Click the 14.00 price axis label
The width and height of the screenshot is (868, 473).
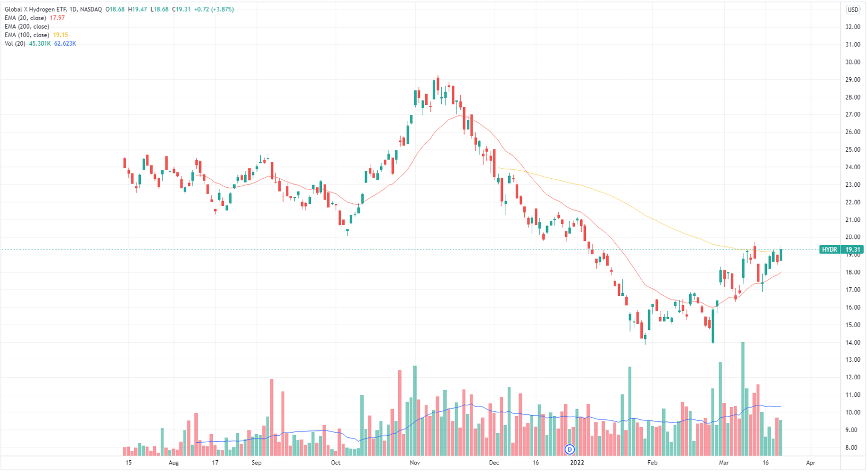[853, 343]
